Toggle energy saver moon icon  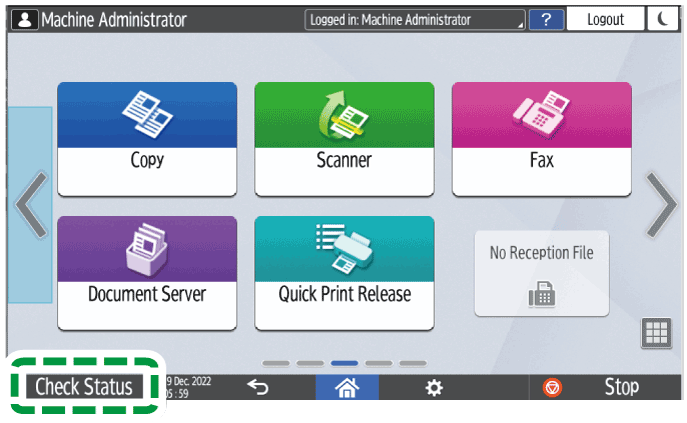click(662, 19)
